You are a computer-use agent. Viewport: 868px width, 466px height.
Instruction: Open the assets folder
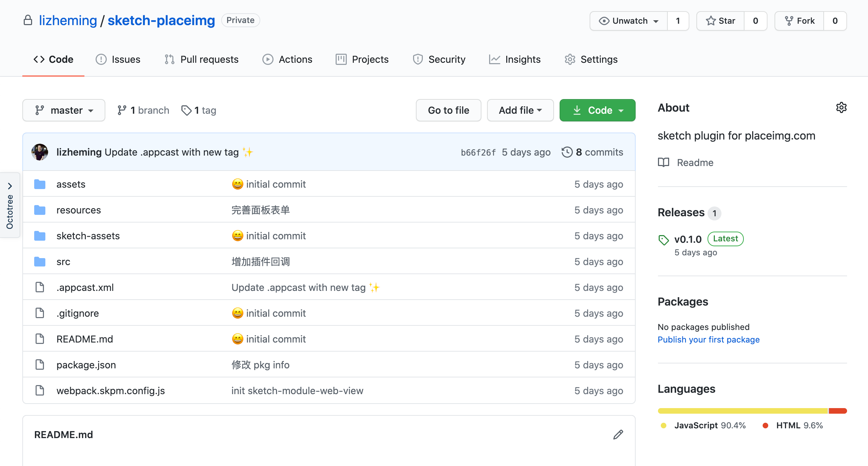71,184
